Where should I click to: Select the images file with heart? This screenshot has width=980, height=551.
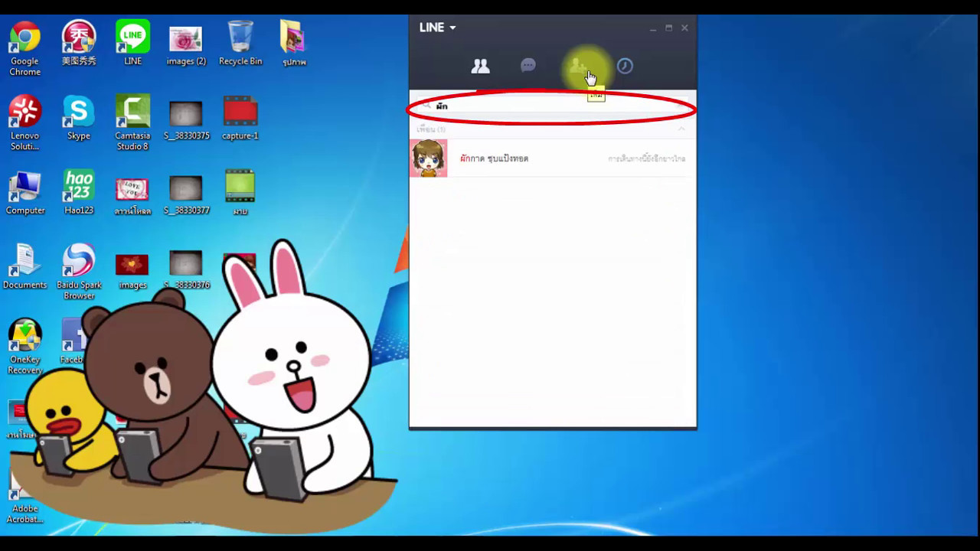[x=132, y=271]
